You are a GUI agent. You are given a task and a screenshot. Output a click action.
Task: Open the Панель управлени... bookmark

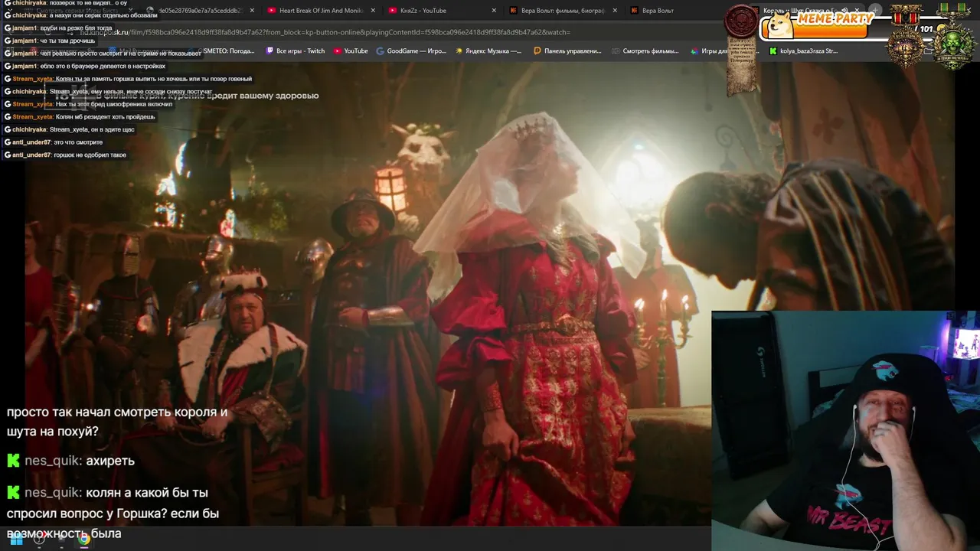(567, 51)
